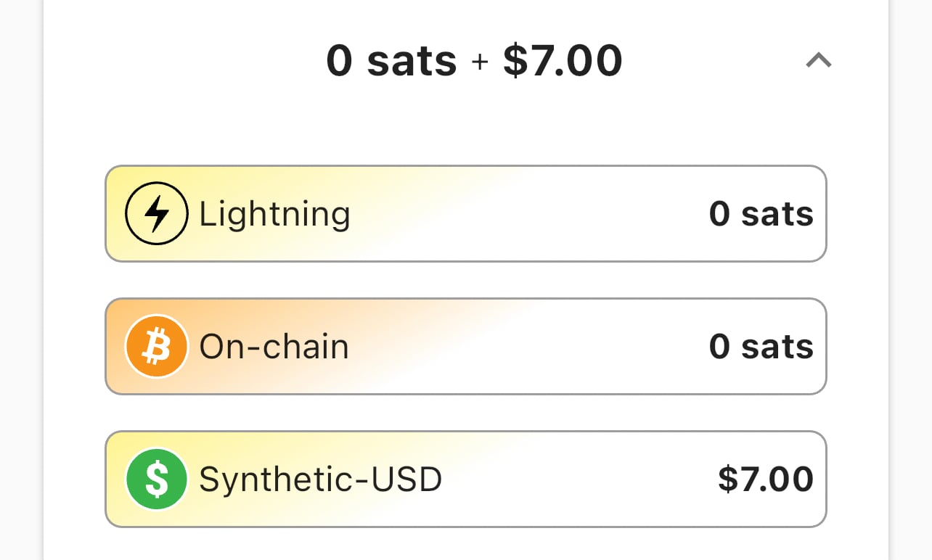Select the Lightning label text

(x=274, y=214)
